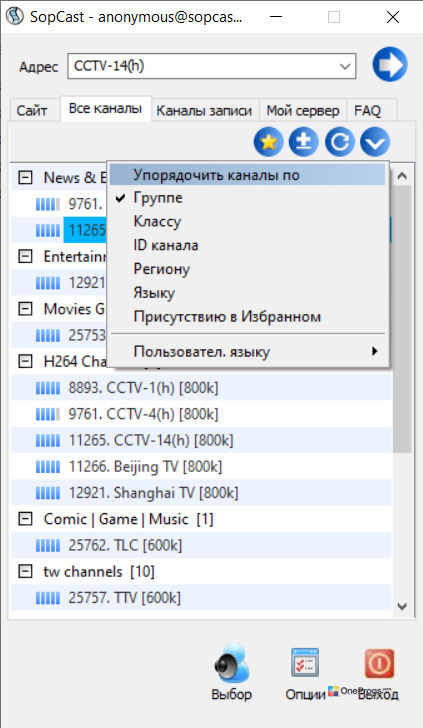Click the Comic | Game | Music [1] label

[129, 519]
